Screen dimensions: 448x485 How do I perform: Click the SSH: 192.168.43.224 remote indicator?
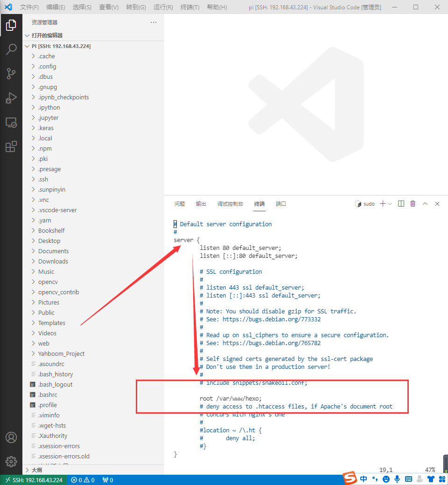tap(34, 480)
